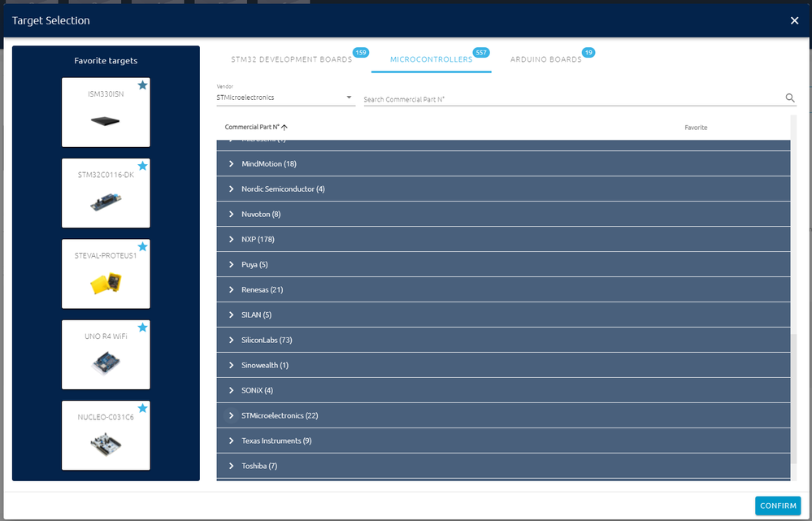This screenshot has width=812, height=521.
Task: Click the vendor list vertical scrollbar
Action: [794, 399]
